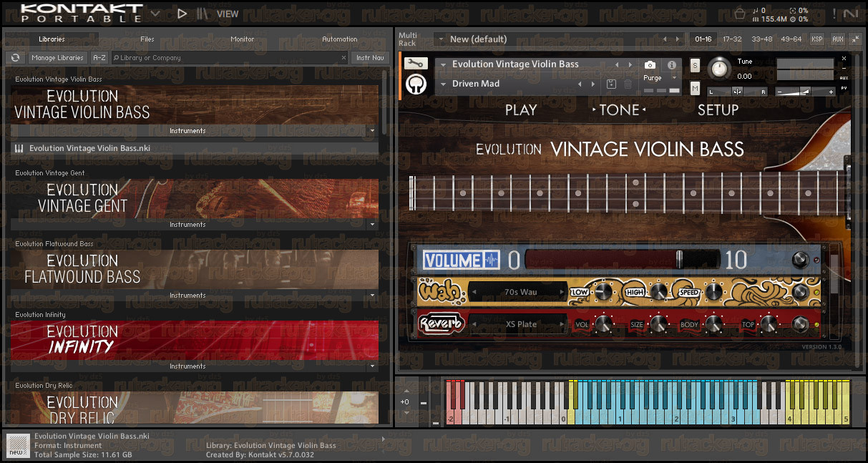Expand Infinity library options arrow

[371, 366]
